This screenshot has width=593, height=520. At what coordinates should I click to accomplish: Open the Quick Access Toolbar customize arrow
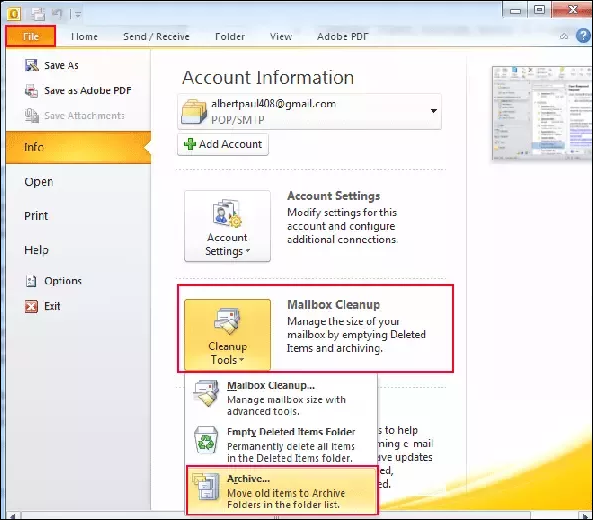coord(78,15)
